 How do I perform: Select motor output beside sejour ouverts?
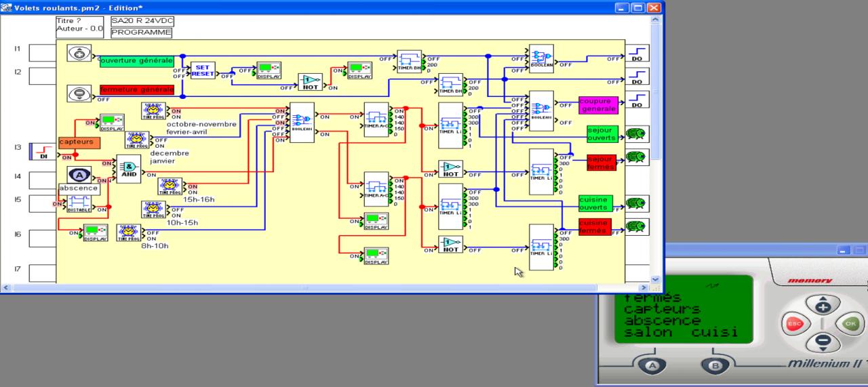[x=637, y=134]
